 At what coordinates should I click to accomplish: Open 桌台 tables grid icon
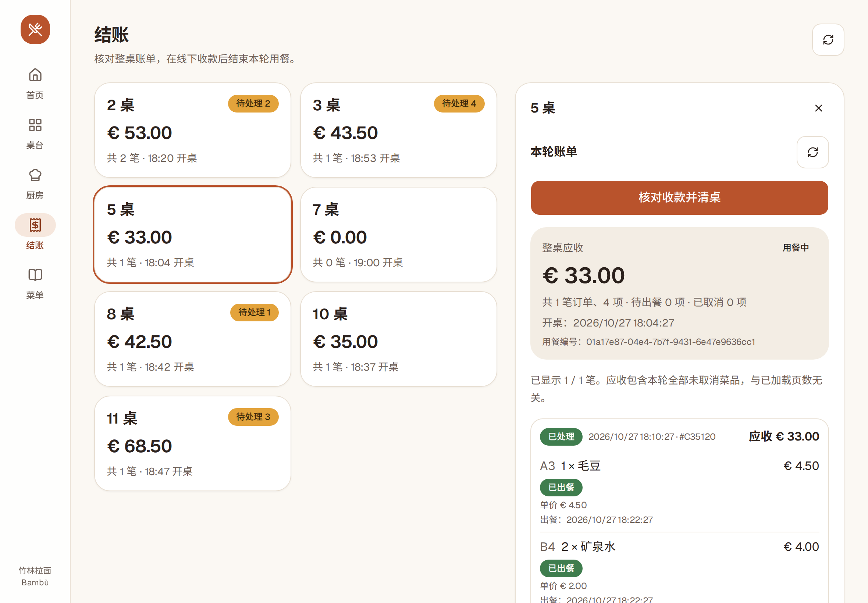35,125
